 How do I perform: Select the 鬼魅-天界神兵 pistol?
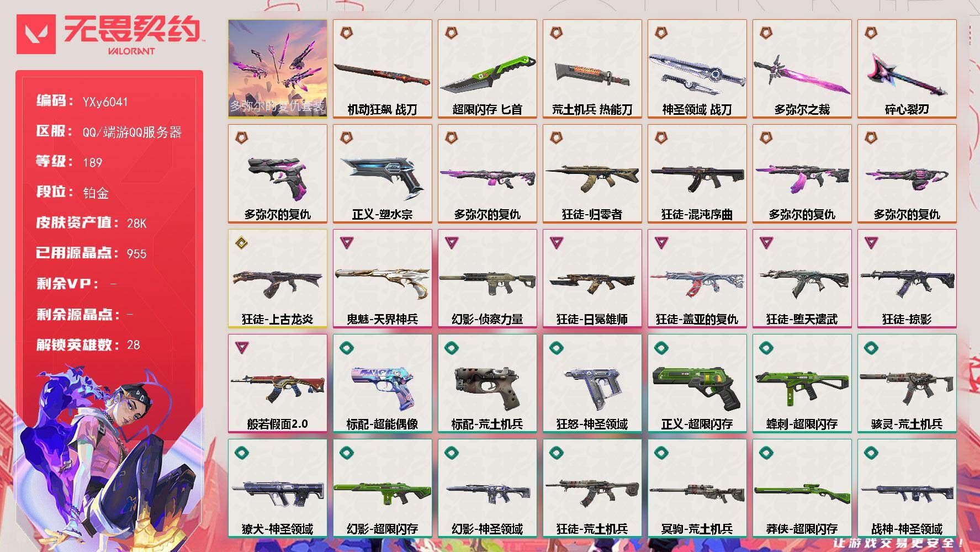(x=382, y=279)
